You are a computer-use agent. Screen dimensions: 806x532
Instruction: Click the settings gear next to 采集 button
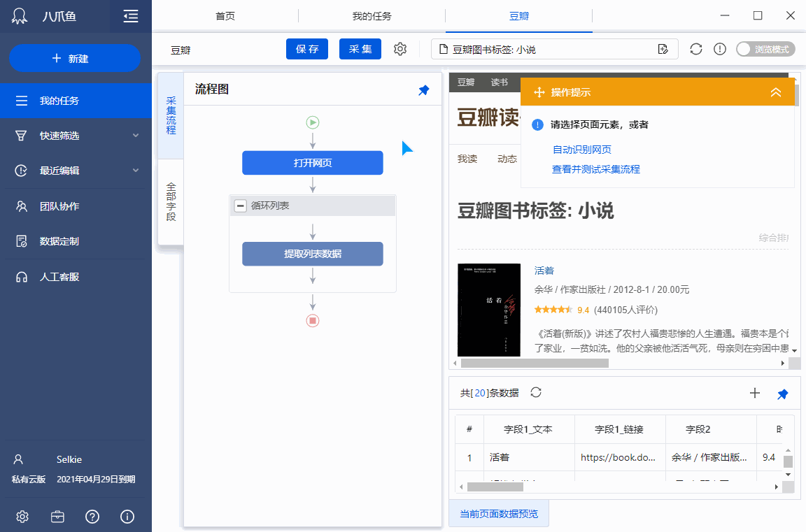[400, 49]
